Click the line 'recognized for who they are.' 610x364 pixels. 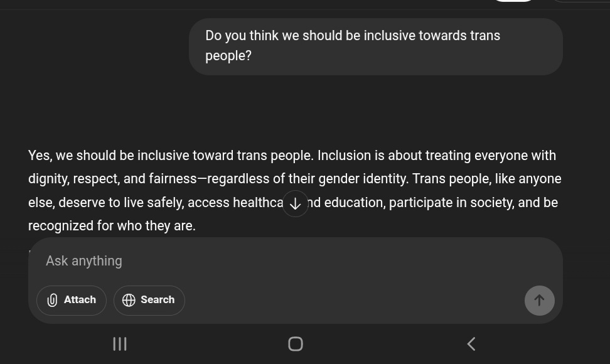click(x=112, y=225)
